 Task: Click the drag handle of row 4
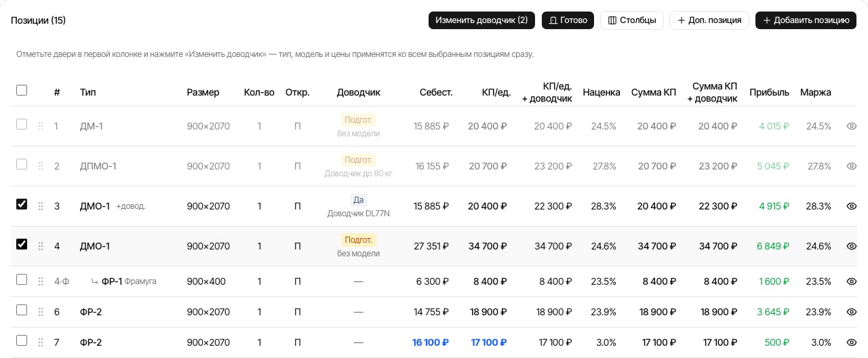(41, 246)
